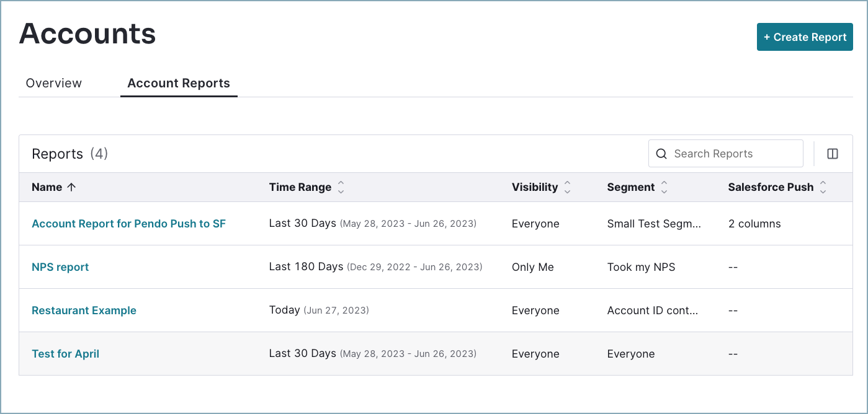
Task: Click the search magnifier icon
Action: tap(661, 153)
